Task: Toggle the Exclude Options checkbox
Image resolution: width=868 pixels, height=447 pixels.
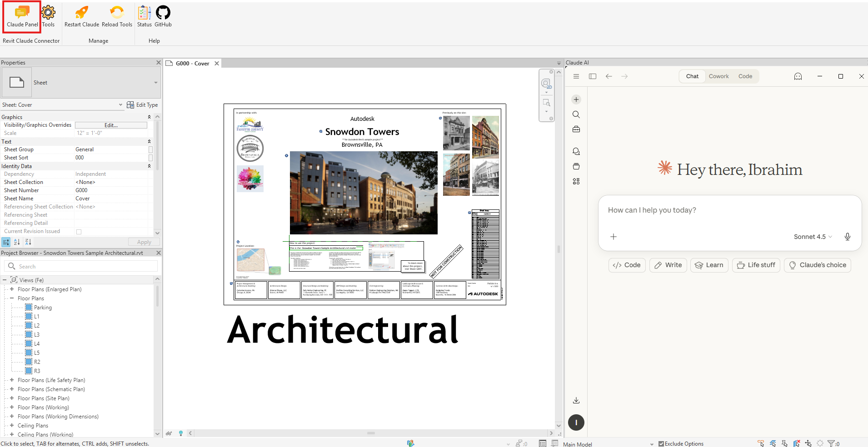Action: tap(661, 444)
